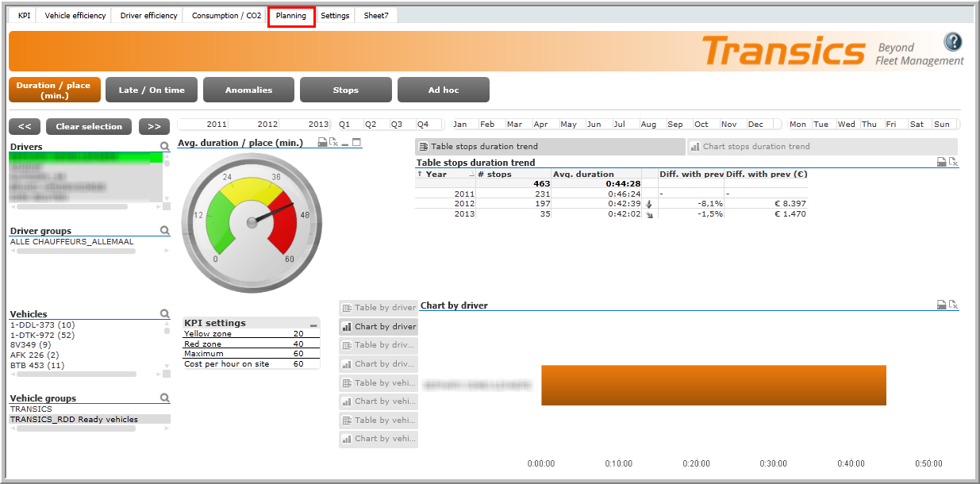The image size is (980, 484).
Task: Minimize the Avg. duration gauge panel
Action: coord(345,143)
